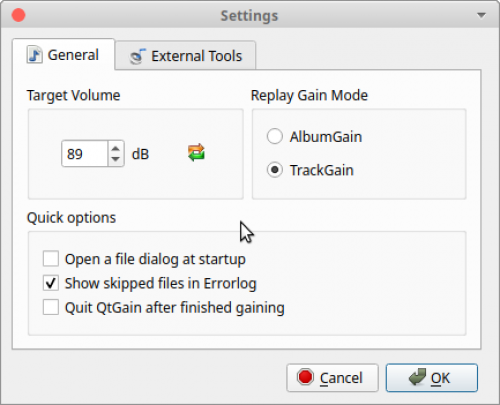Select the AlbumGain radio button
Screen dimensions: 500x405
(x=275, y=136)
